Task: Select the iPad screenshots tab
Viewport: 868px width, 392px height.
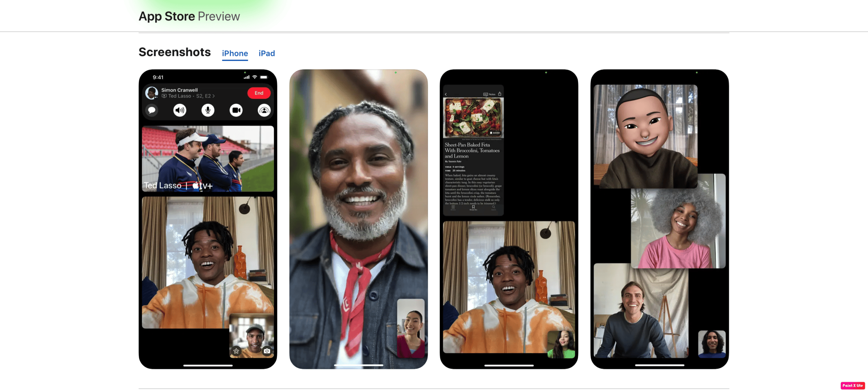Action: 267,53
